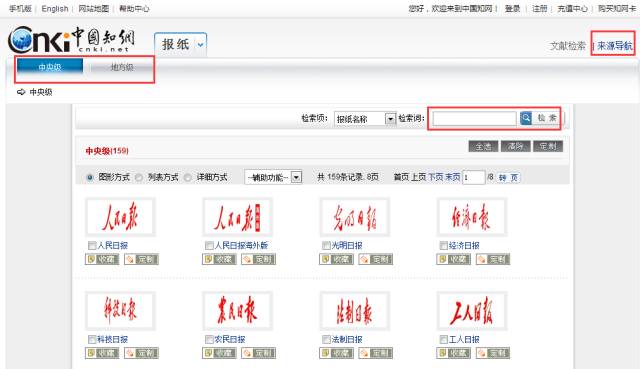Open 农民日报 masthead thumbnail
The image size is (640, 369).
238,311
